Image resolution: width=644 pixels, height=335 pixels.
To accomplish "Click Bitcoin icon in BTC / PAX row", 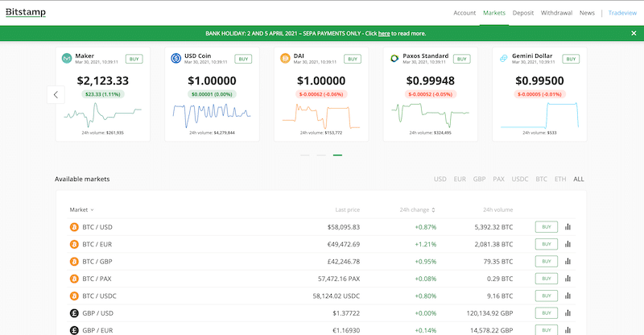I will click(74, 279).
